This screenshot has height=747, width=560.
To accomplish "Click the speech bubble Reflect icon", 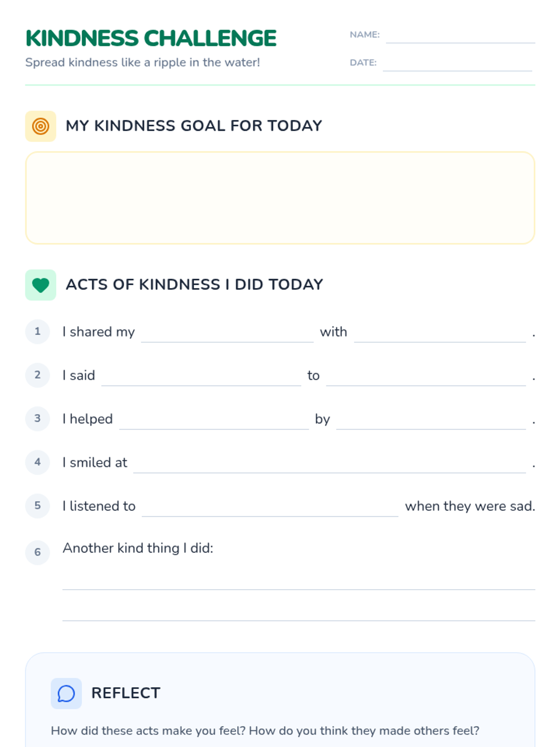I will point(66,693).
